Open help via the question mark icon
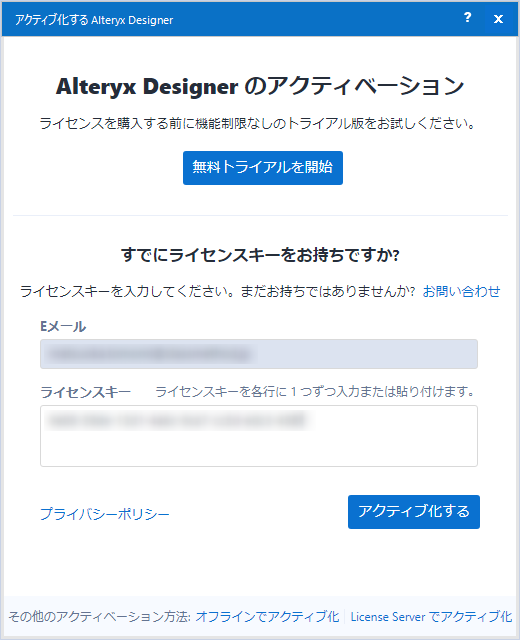The image size is (520, 640). click(468, 18)
